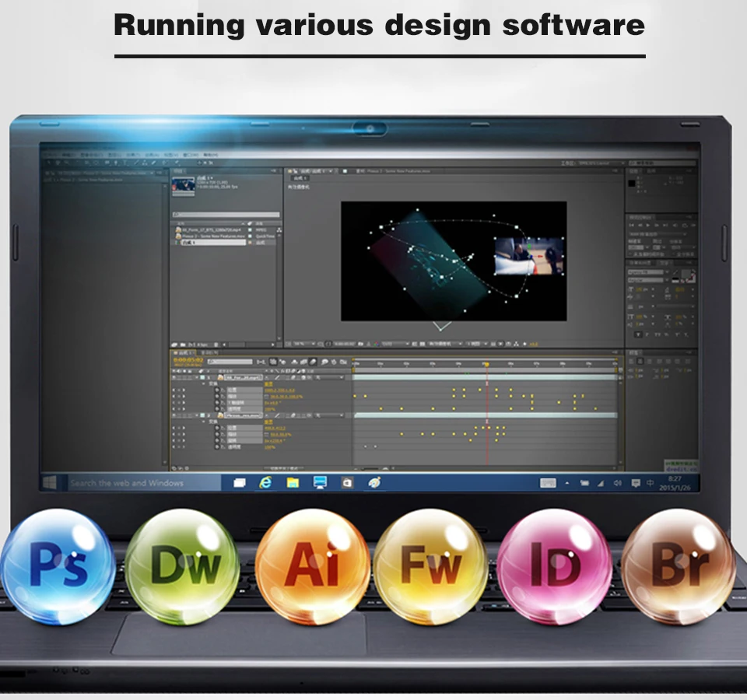
Task: Click the left align text icon in Paragraph panel
Action: click(x=631, y=361)
